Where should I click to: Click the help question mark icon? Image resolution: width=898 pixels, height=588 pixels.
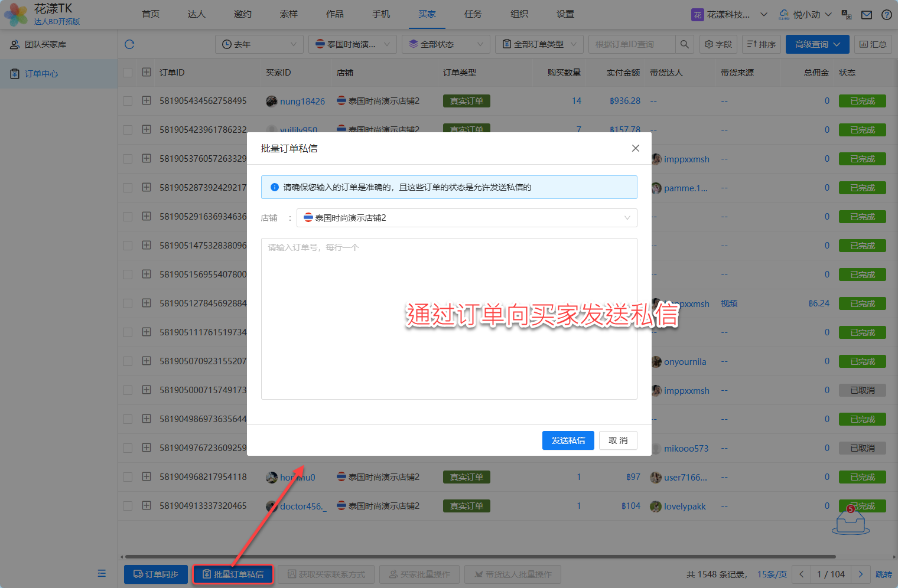click(x=886, y=15)
